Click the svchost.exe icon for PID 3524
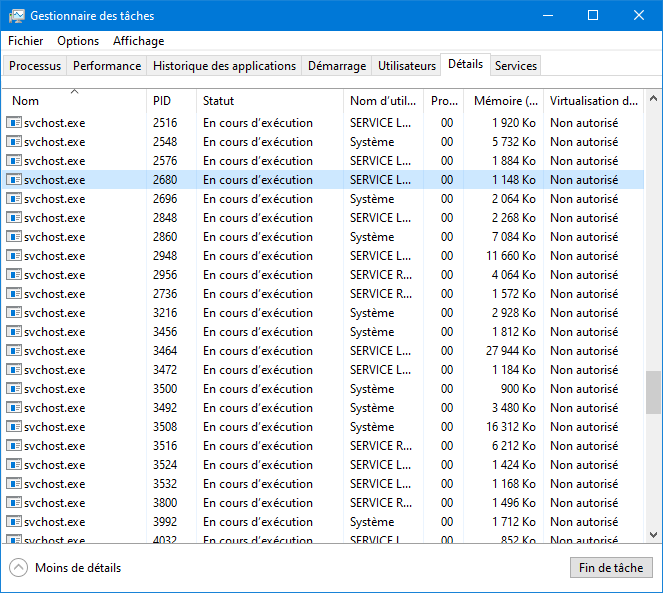Image resolution: width=663 pixels, height=593 pixels. point(14,465)
